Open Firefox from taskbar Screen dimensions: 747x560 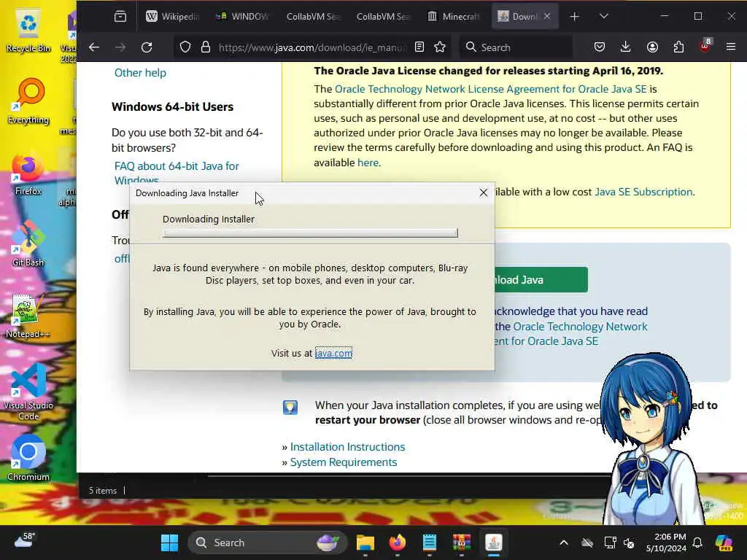click(398, 542)
